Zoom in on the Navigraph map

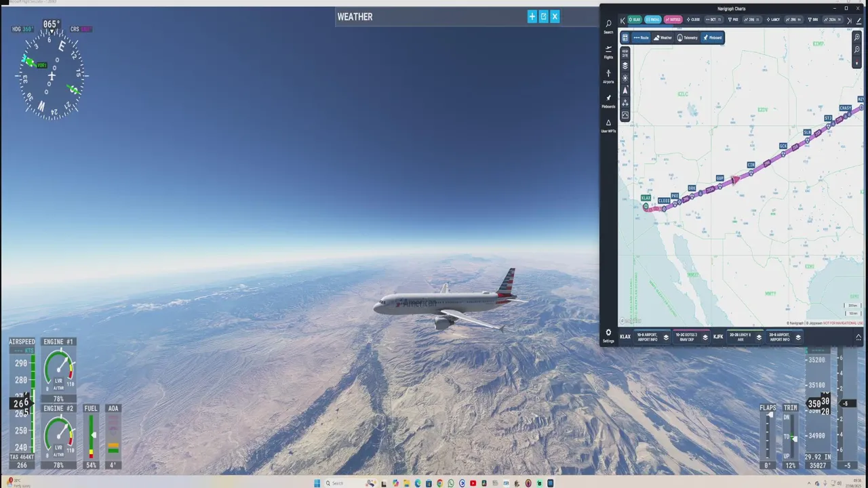point(857,37)
